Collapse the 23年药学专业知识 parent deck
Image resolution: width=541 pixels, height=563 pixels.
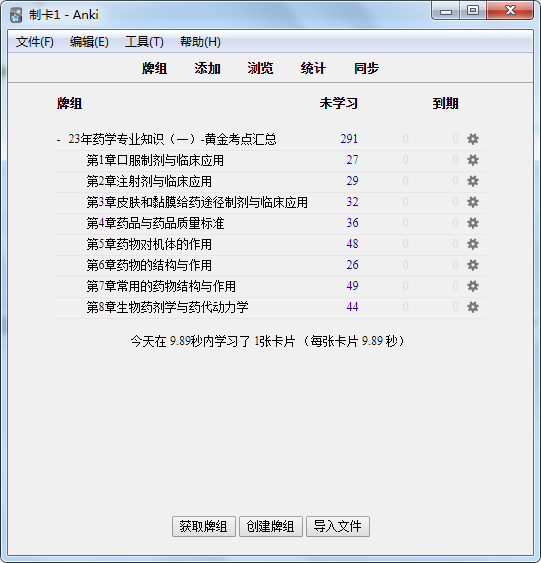coord(58,140)
